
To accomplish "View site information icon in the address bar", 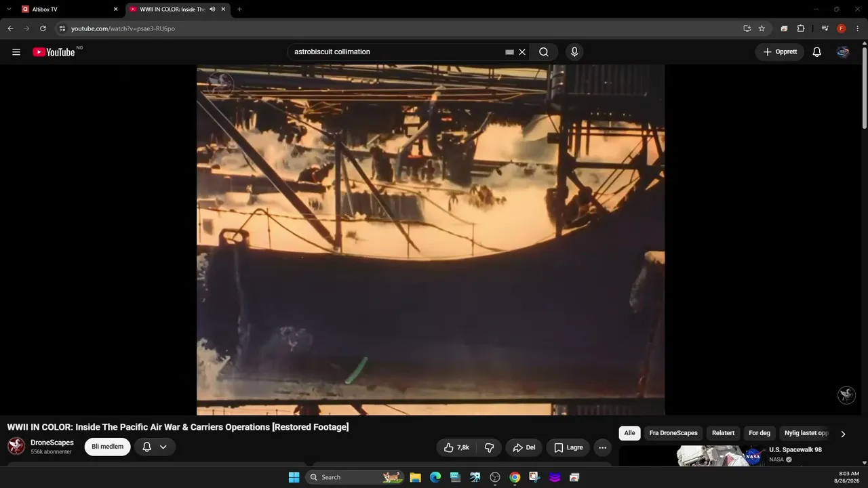I will click(x=62, y=28).
